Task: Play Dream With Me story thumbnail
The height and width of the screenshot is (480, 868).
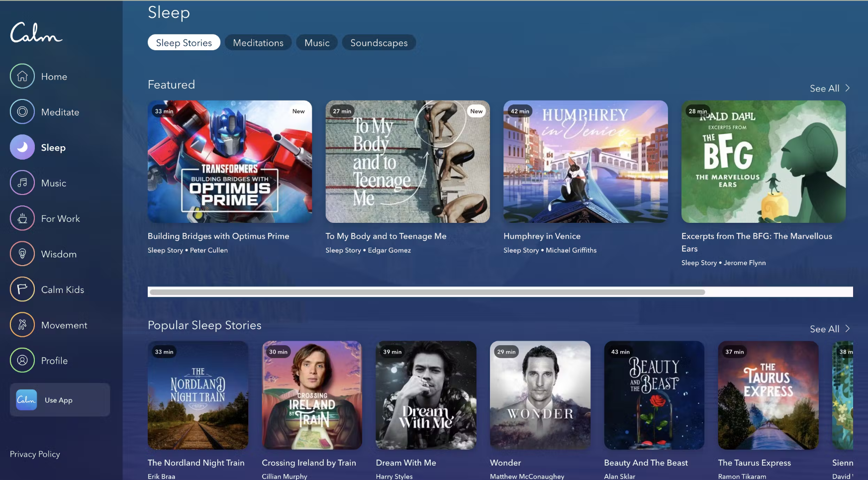Action: pyautogui.click(x=426, y=395)
